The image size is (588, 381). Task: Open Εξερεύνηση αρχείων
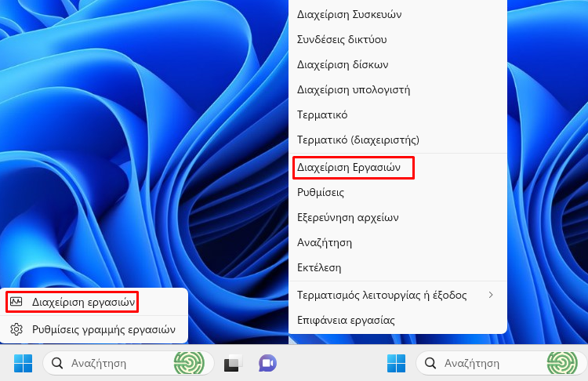[397, 217]
